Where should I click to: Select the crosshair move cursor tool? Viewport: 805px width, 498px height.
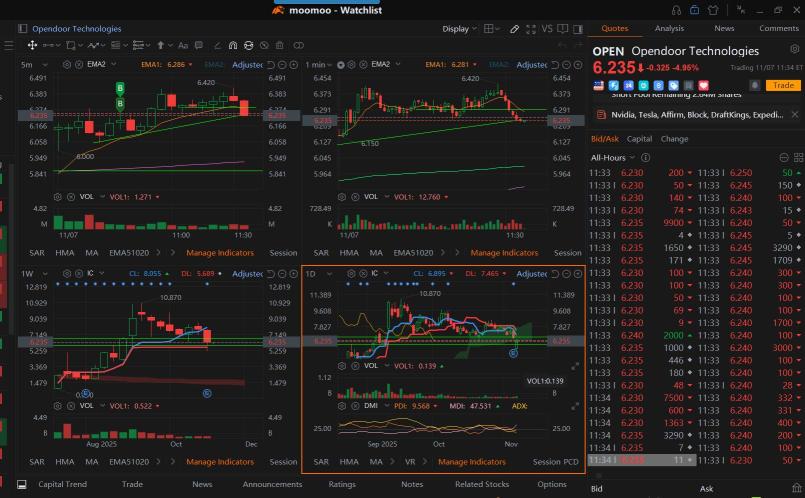[x=32, y=45]
